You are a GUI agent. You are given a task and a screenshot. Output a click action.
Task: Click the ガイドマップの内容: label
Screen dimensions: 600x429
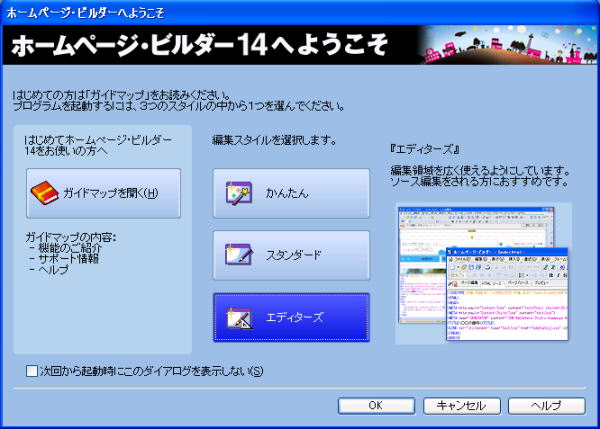[70, 237]
